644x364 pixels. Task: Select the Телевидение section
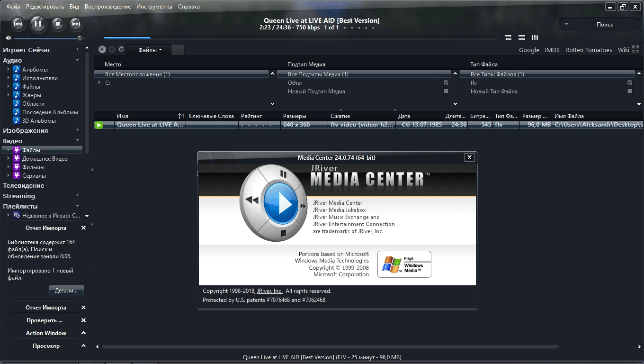(x=24, y=186)
